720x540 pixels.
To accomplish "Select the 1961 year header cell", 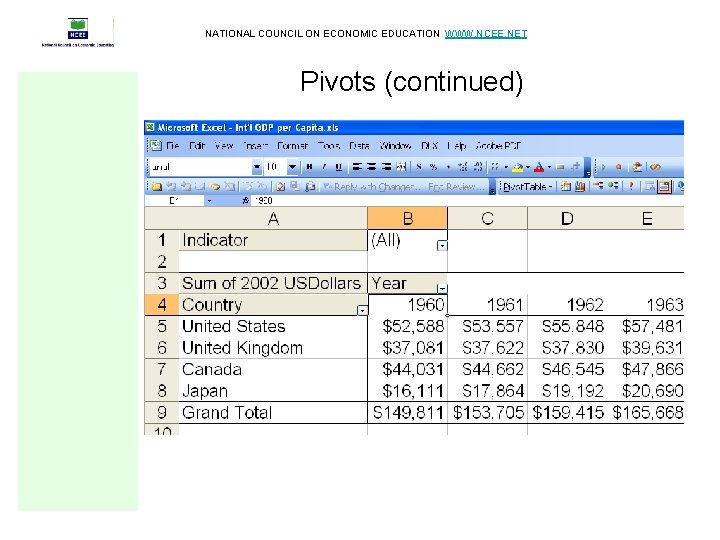I will click(x=487, y=305).
